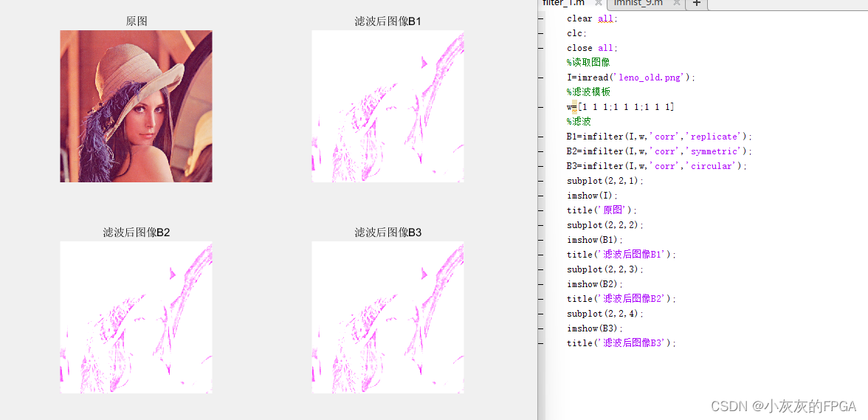Image resolution: width=868 pixels, height=420 pixels.
Task: Set breakpoint dash beside subplot(2,2,4) line
Action: [542, 314]
